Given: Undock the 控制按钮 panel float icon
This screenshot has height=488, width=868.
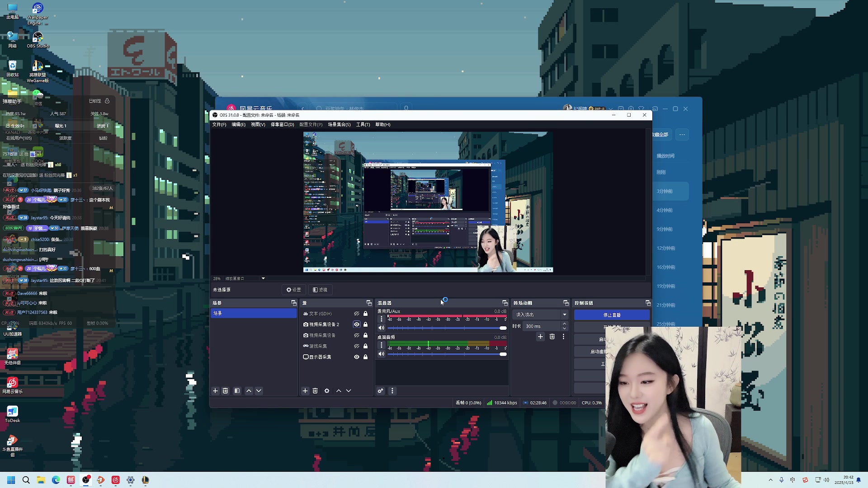Looking at the screenshot, I should point(648,303).
